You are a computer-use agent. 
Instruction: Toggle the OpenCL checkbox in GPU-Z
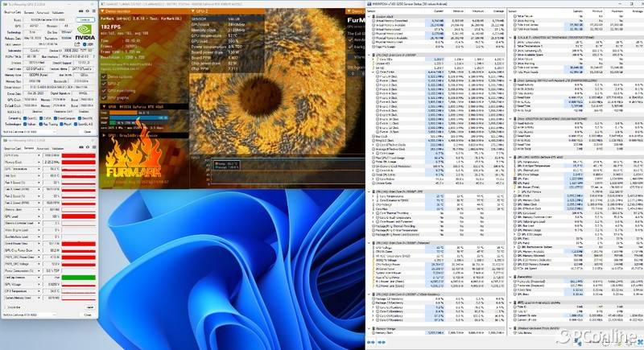(x=25, y=118)
